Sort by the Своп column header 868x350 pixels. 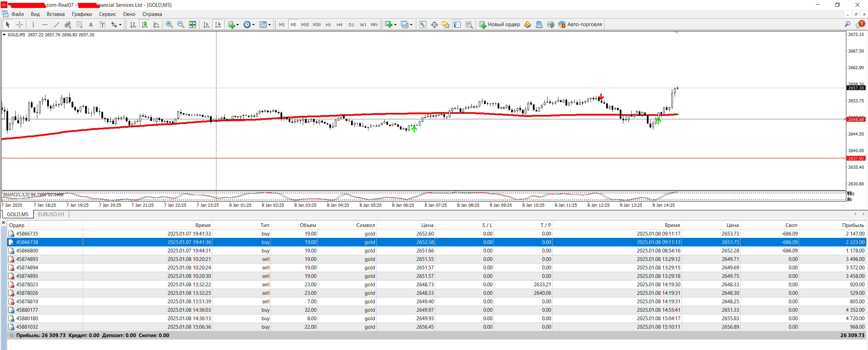point(770,225)
